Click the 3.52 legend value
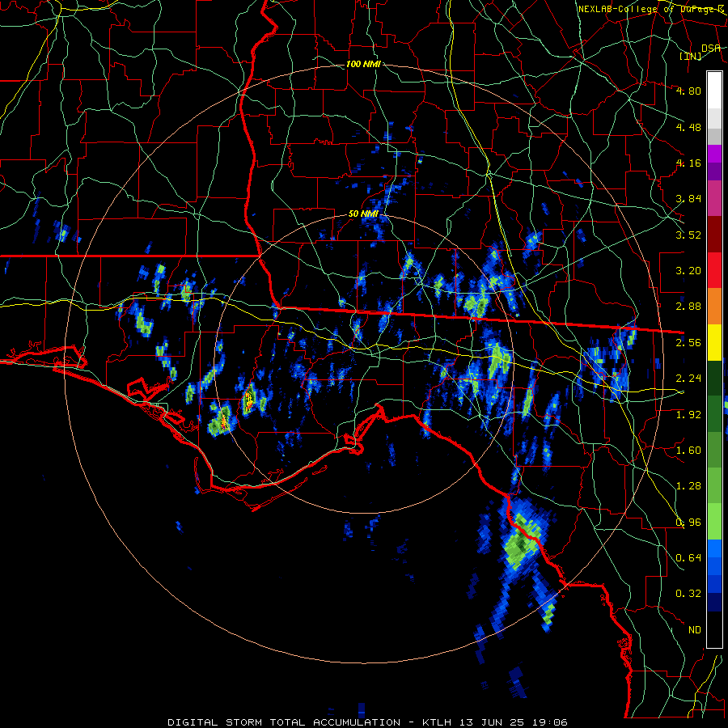 click(688, 235)
